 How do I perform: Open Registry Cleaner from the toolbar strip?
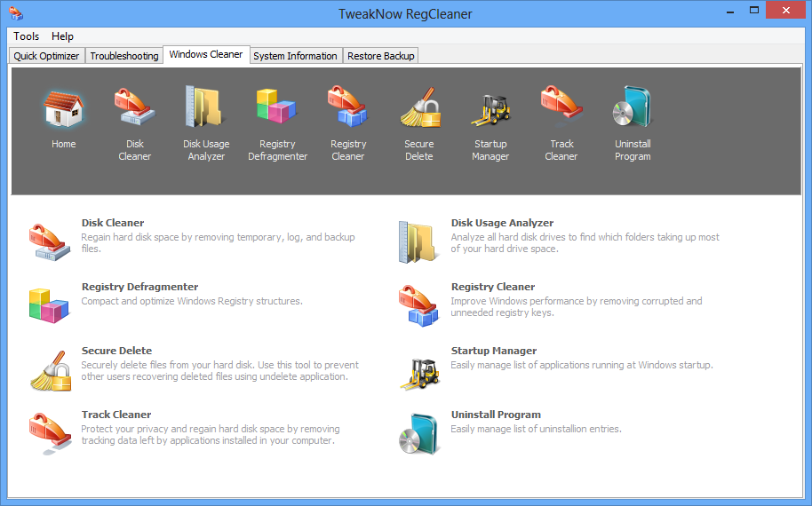pyautogui.click(x=348, y=107)
